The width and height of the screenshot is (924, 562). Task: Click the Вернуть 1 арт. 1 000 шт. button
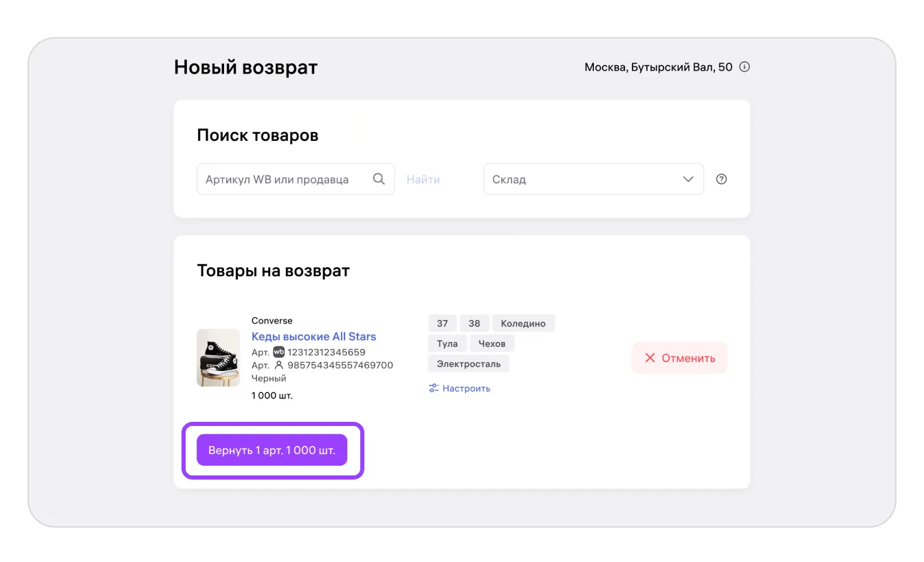(x=272, y=450)
